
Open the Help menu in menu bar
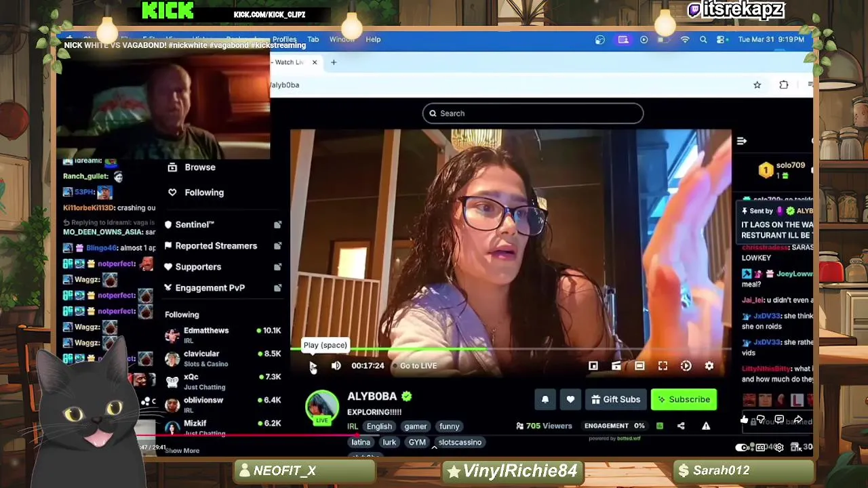click(373, 39)
